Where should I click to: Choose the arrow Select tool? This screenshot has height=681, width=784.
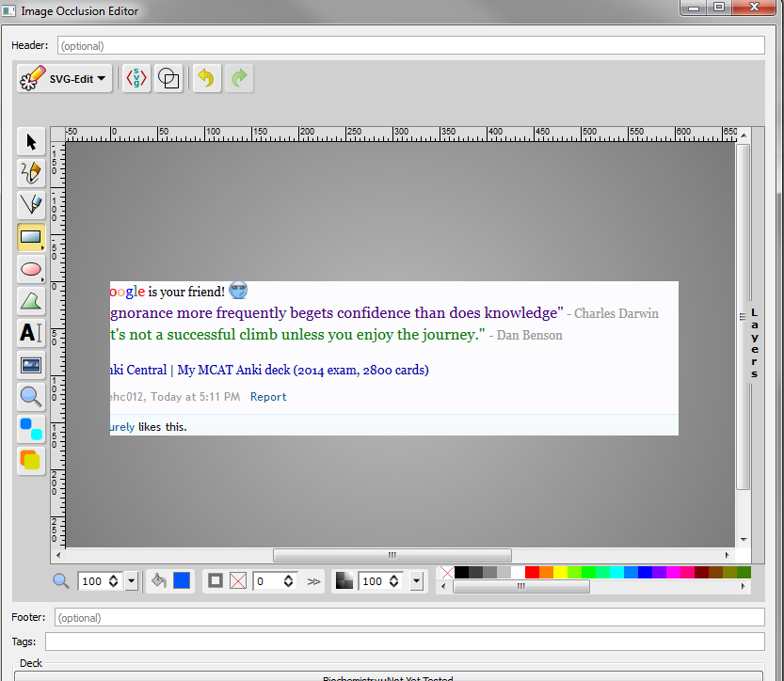31,142
